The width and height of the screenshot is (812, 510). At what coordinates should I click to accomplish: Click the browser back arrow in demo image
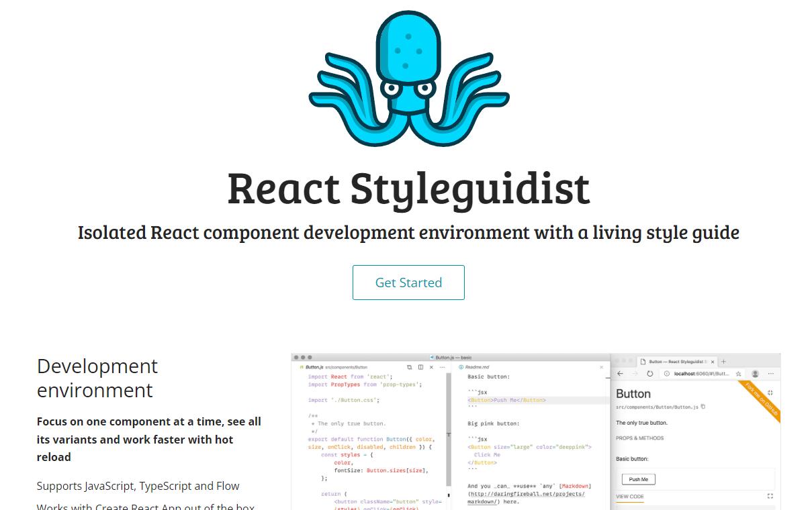tap(620, 373)
